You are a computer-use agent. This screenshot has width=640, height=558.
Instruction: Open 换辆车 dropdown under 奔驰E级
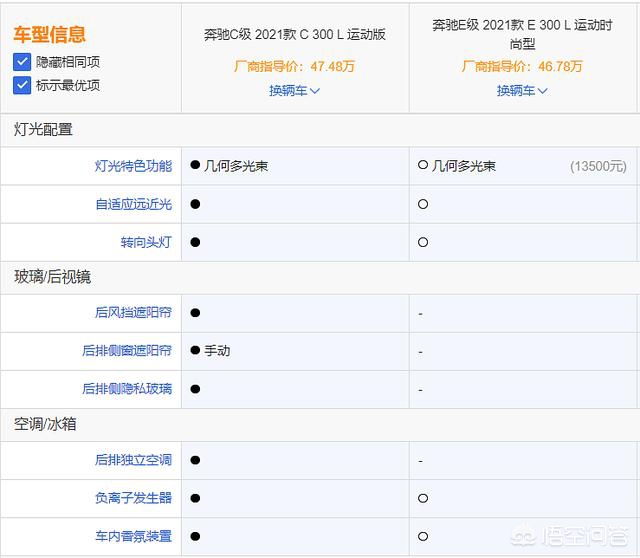[x=522, y=91]
